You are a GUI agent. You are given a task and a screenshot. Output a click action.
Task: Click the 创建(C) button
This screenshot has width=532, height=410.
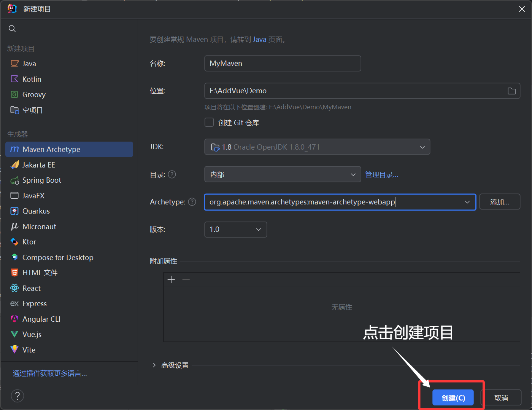pyautogui.click(x=453, y=398)
